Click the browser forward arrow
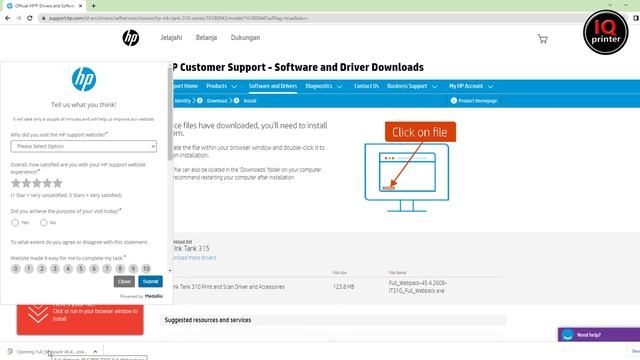This screenshot has height=360, width=640. (x=18, y=18)
